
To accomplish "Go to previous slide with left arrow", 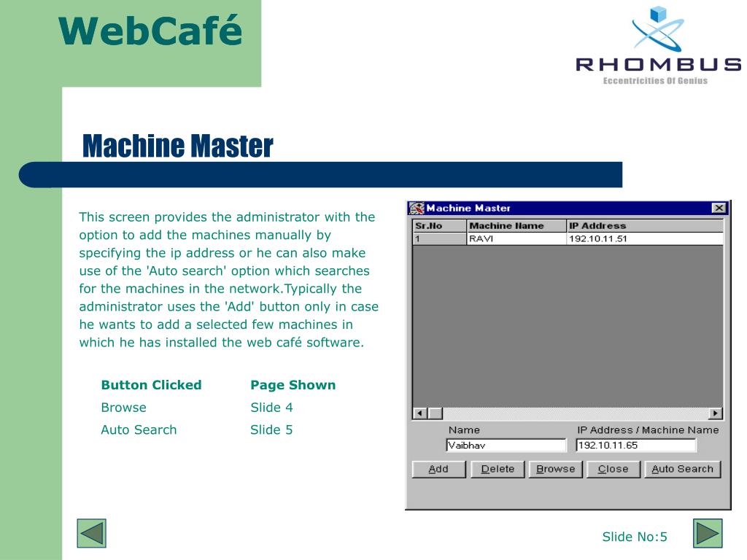I will point(91,533).
